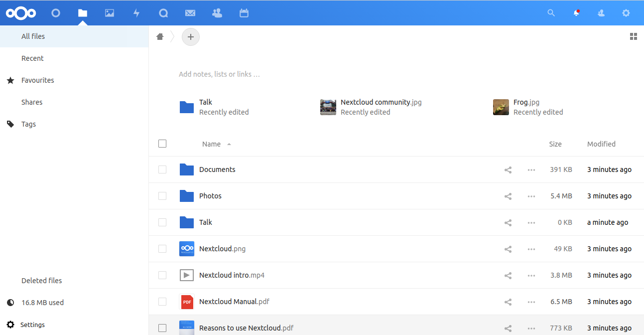Open the notifications bell
The width and height of the screenshot is (644, 335).
pyautogui.click(x=576, y=13)
